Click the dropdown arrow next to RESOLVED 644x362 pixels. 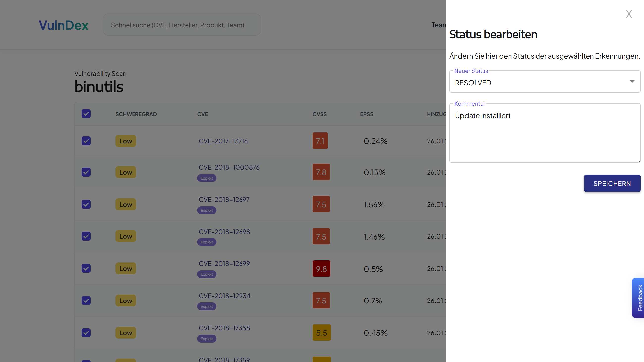632,82
